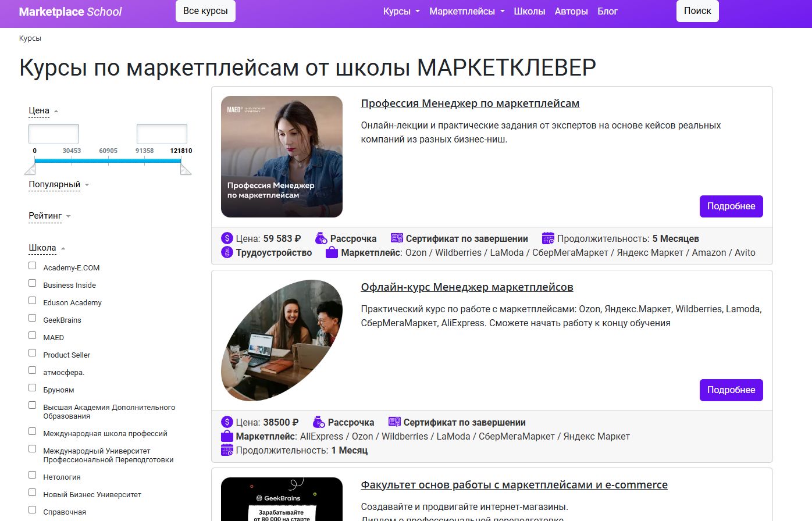Click the blue price range slider track
Screen dimensions: 812x521
click(108, 160)
